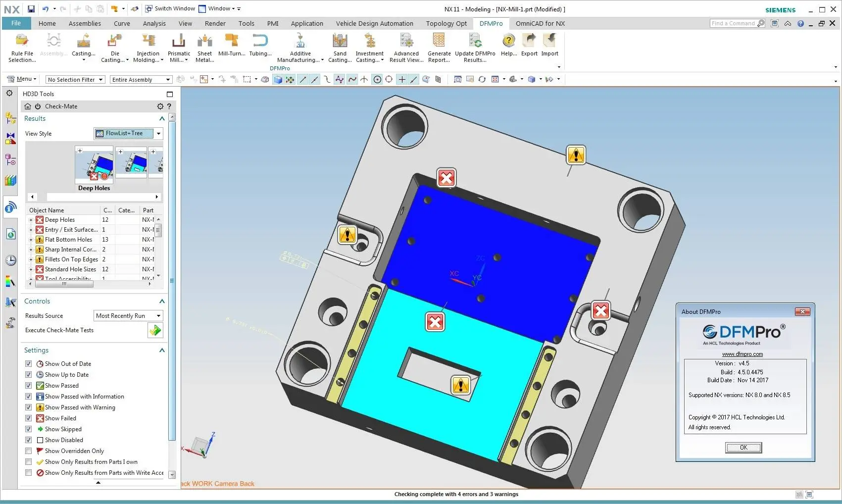Viewport: 842px width, 504px height.
Task: Toggle Show Passed with Information
Action: click(x=29, y=397)
